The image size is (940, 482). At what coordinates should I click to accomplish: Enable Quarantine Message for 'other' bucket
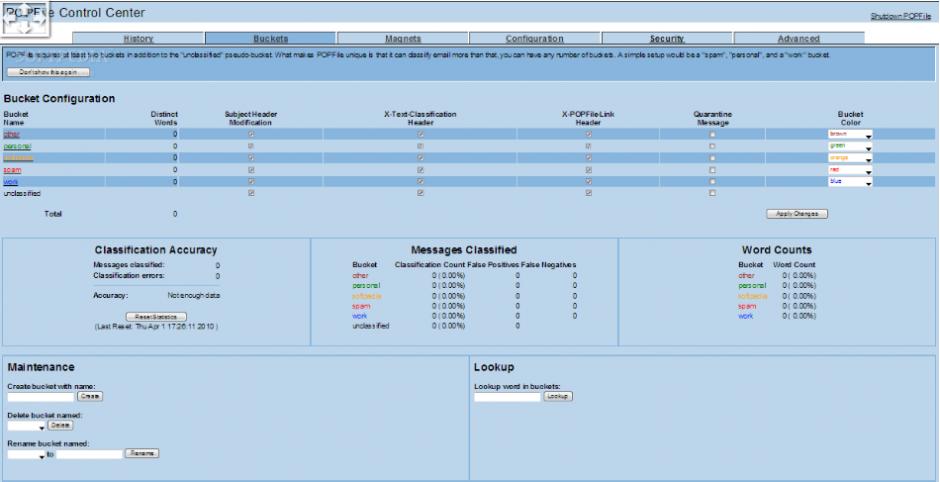[712, 134]
